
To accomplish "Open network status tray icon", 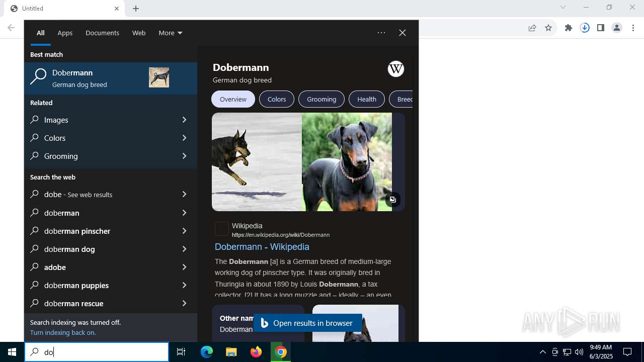I will [567, 352].
